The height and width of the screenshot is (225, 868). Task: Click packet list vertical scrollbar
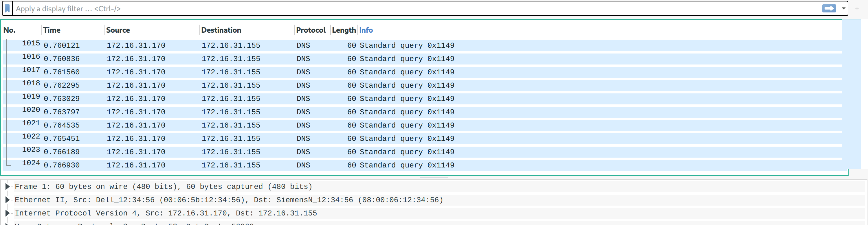[851, 94]
